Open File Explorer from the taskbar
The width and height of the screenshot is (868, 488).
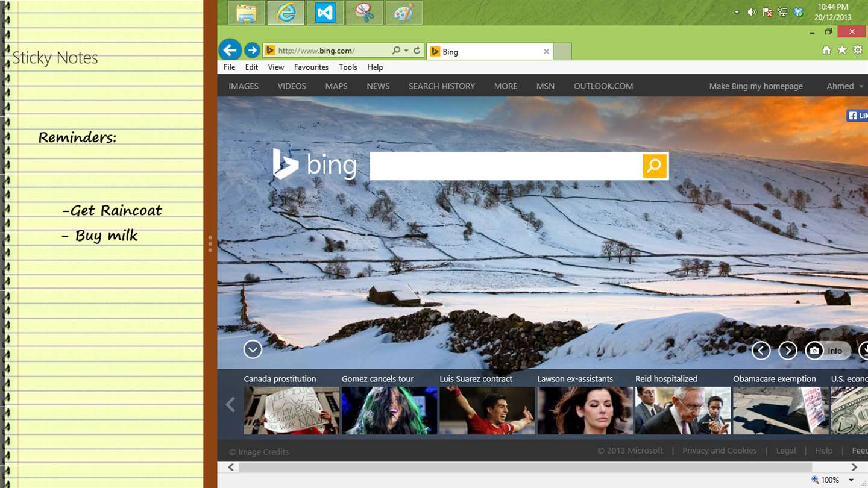click(247, 13)
